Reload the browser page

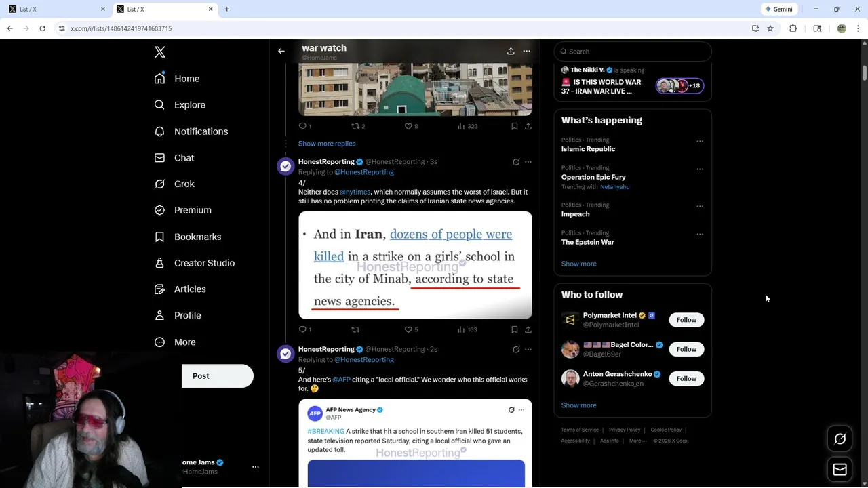coord(42,28)
